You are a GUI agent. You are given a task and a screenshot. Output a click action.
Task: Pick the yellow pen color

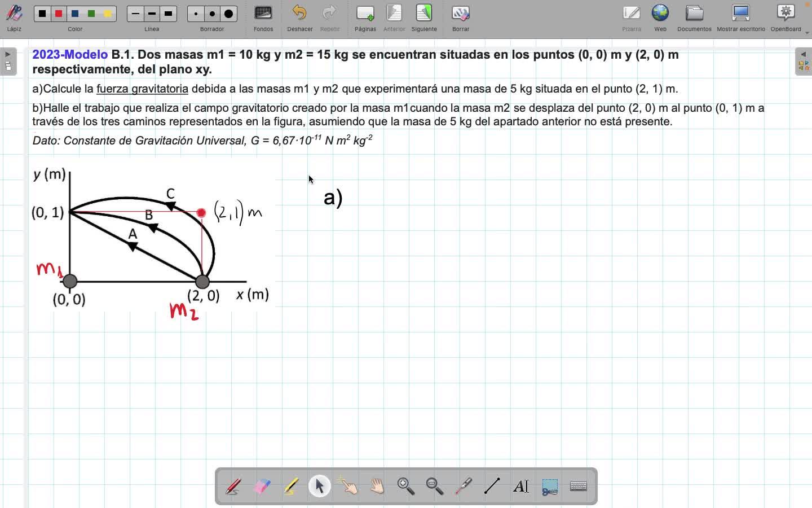tap(108, 14)
